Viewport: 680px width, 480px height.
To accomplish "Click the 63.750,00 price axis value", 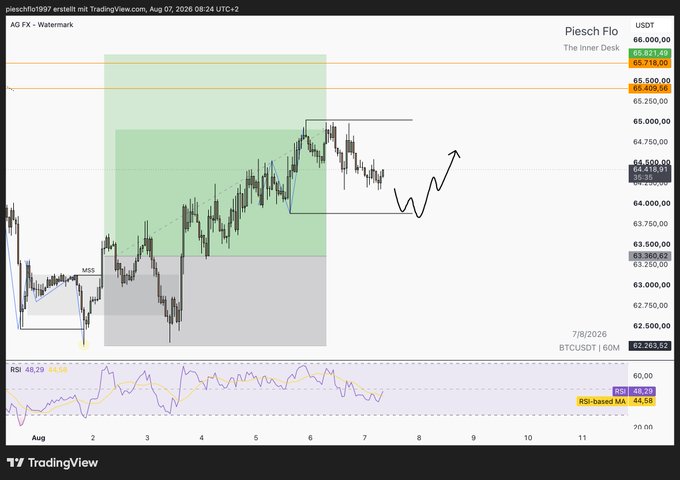I will click(x=651, y=224).
